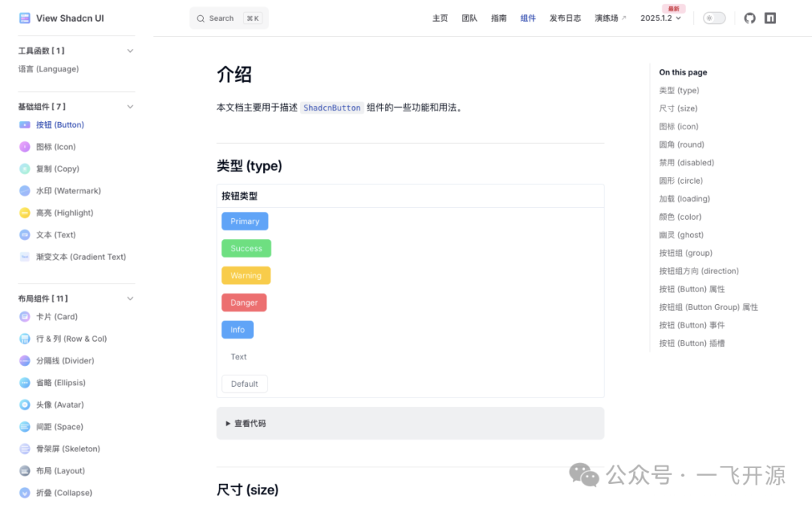Screen dimensions: 812x508
Task: Click the magnifier icon in the search box
Action: click(201, 19)
